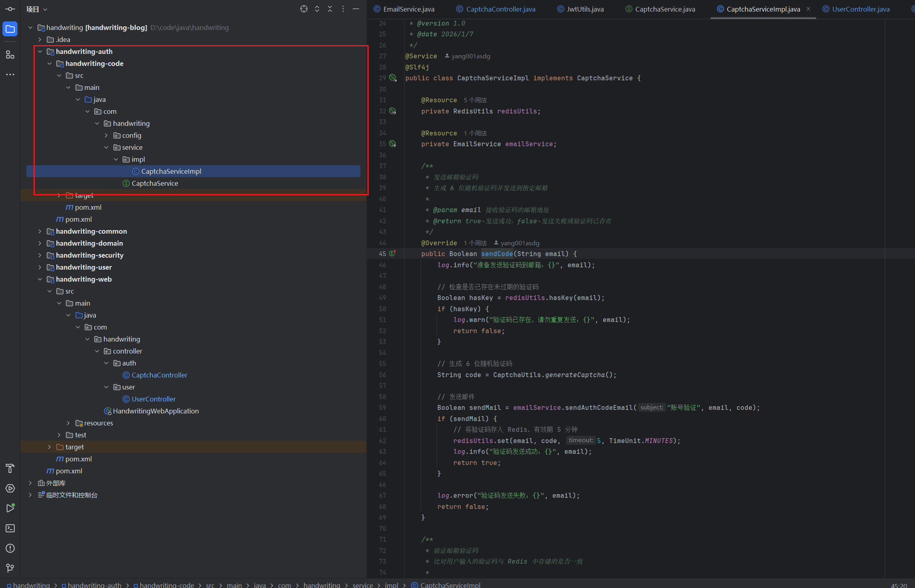Open UserController in the project tree

click(153, 399)
